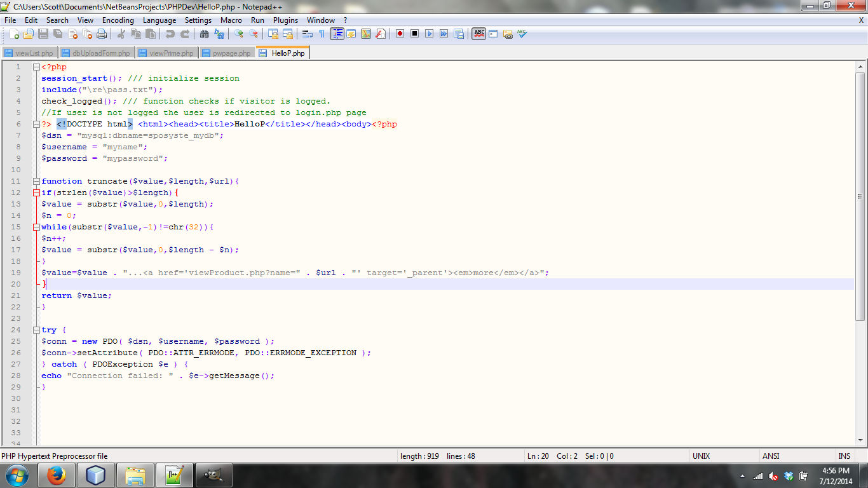Image resolution: width=868 pixels, height=488 pixels.
Task: Open the Language menu
Action: pyautogui.click(x=159, y=20)
